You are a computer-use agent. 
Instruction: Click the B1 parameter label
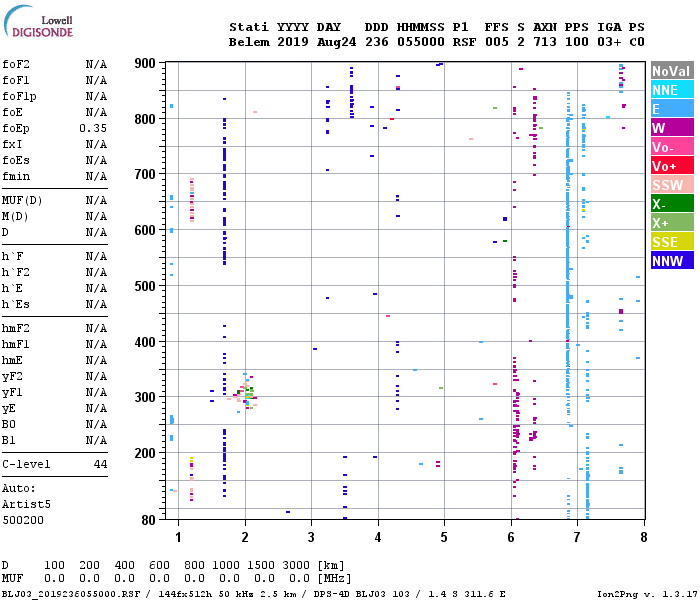pos(9,441)
